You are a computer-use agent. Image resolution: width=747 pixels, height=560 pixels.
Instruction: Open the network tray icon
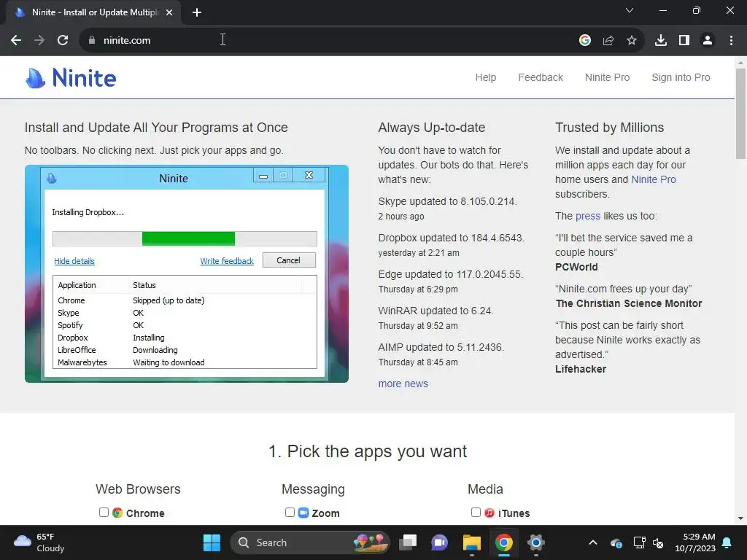coord(639,542)
